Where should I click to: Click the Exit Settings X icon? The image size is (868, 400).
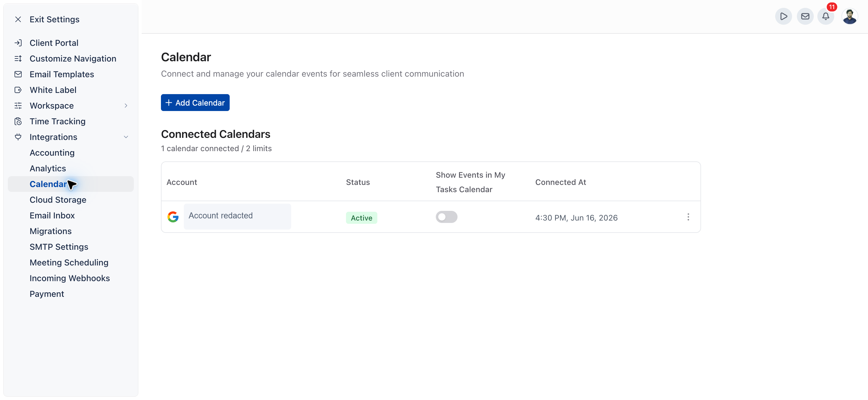18,19
